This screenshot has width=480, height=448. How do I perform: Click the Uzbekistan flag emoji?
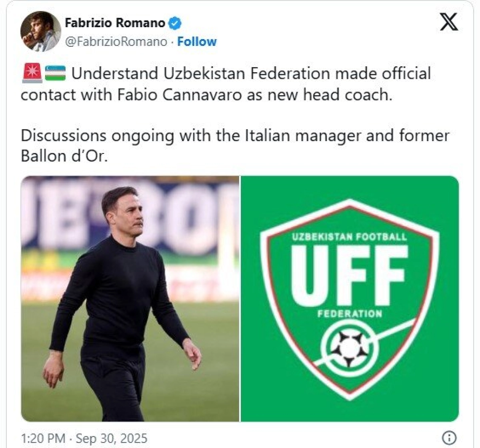point(55,74)
